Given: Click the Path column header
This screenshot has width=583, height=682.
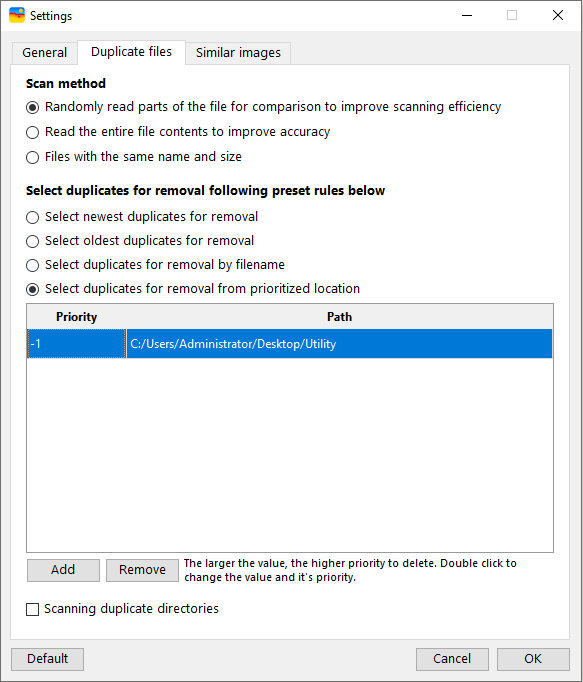Looking at the screenshot, I should (339, 317).
